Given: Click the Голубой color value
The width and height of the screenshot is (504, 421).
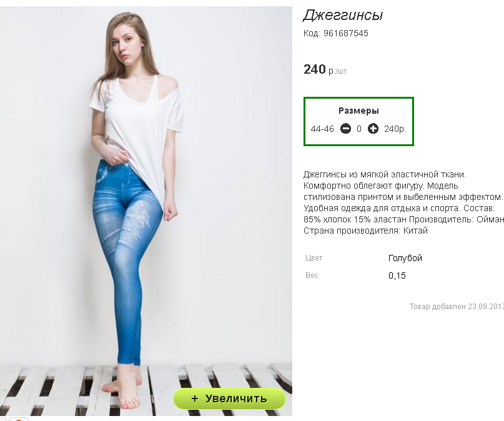Looking at the screenshot, I should [405, 258].
